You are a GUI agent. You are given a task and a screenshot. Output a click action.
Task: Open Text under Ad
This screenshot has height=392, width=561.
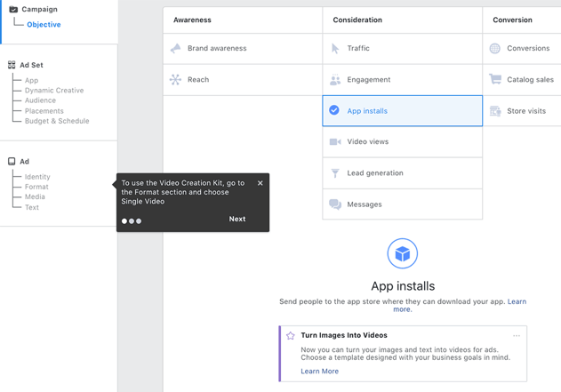tap(31, 207)
